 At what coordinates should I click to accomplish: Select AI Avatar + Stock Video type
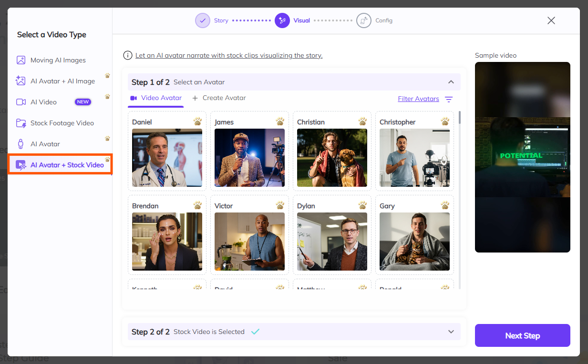pyautogui.click(x=60, y=165)
